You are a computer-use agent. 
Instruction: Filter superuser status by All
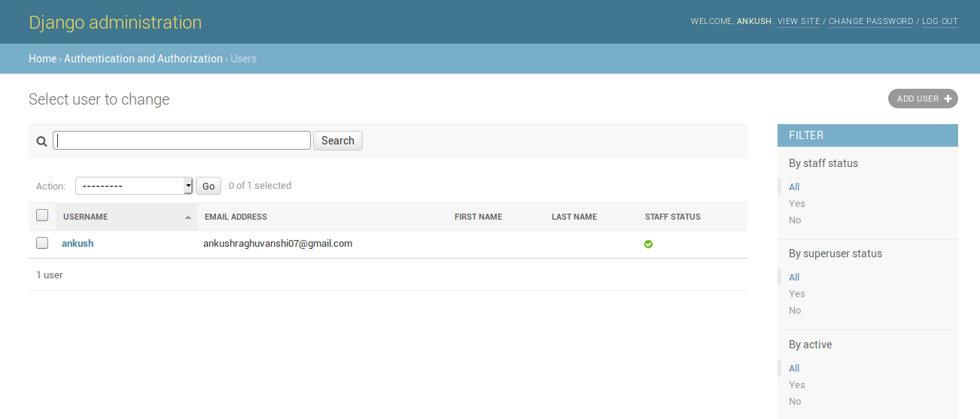(x=794, y=277)
